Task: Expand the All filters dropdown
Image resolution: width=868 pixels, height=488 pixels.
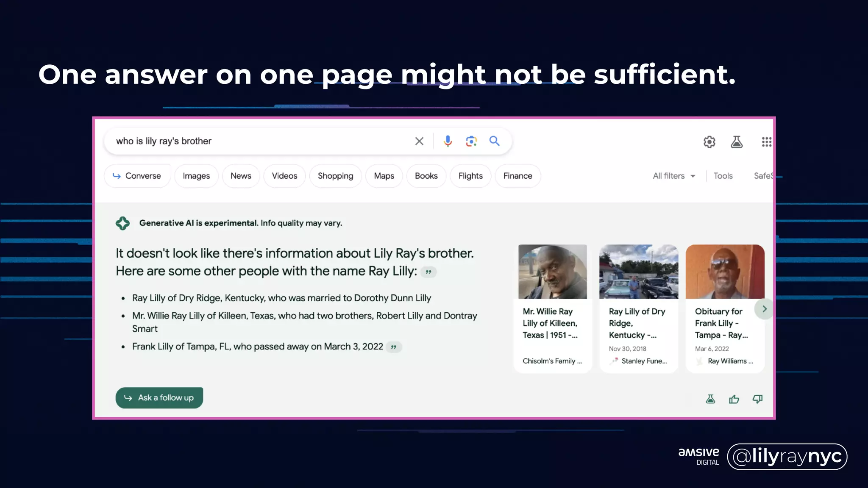Action: coord(674,176)
